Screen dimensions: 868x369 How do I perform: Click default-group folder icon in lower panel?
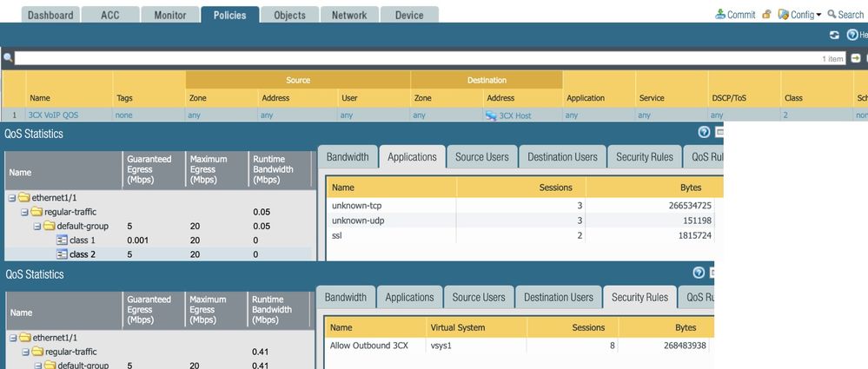(50, 366)
